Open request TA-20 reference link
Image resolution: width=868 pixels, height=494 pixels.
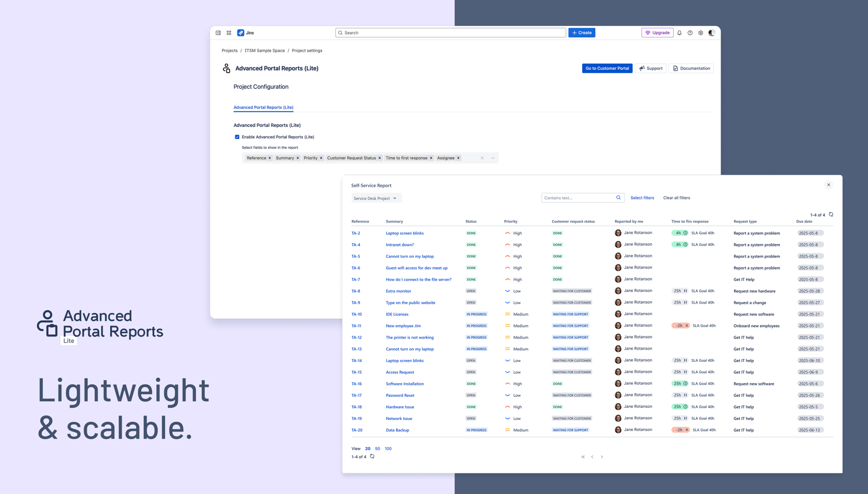coord(357,430)
